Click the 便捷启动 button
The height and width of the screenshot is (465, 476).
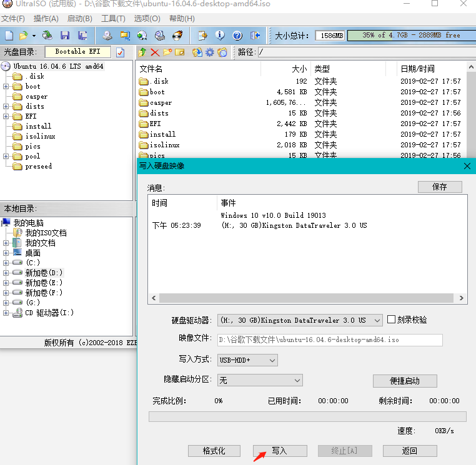click(x=405, y=381)
